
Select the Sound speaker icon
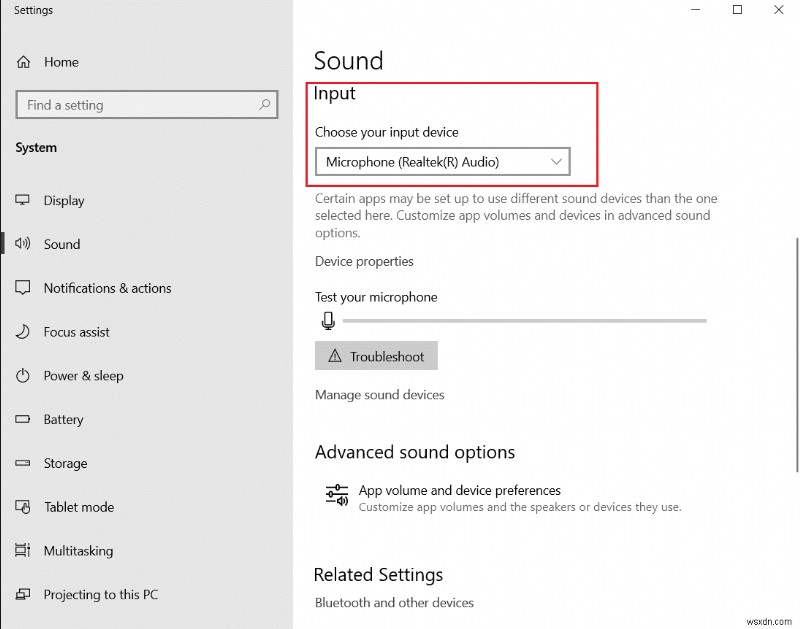click(22, 244)
